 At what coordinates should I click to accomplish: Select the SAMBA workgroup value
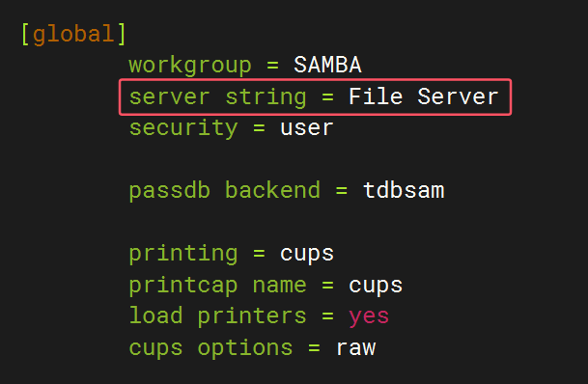[327, 65]
